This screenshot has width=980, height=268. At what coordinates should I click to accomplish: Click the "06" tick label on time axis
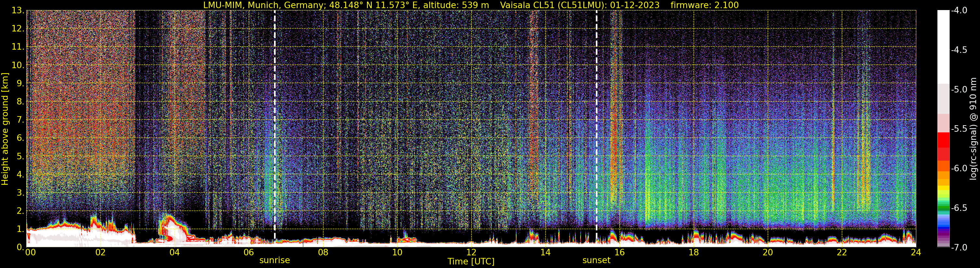248,253
